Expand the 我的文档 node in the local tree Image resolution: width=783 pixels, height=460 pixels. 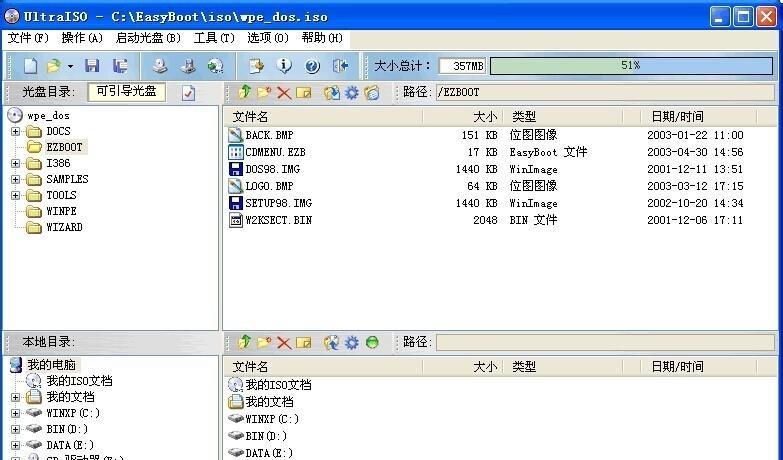point(15,397)
